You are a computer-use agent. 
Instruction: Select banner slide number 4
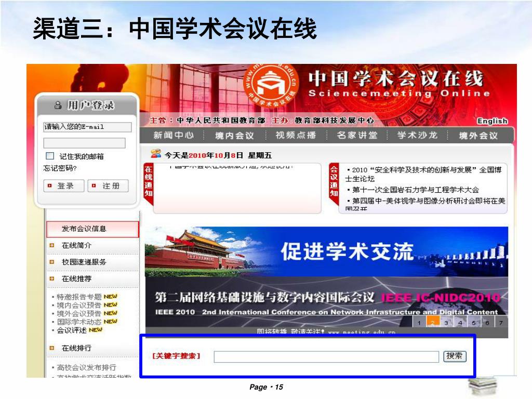460,323
